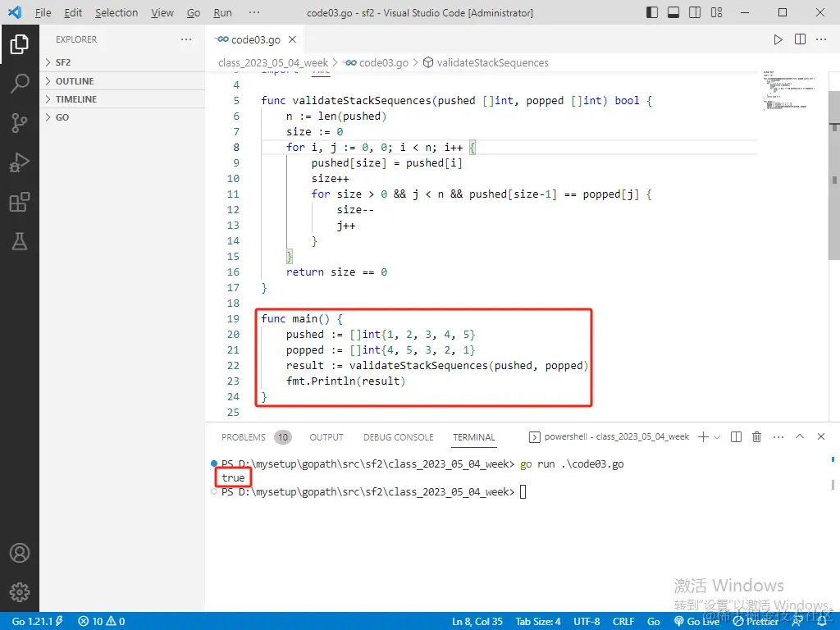
Task: Open the Manage gear settings
Action: [x=20, y=592]
